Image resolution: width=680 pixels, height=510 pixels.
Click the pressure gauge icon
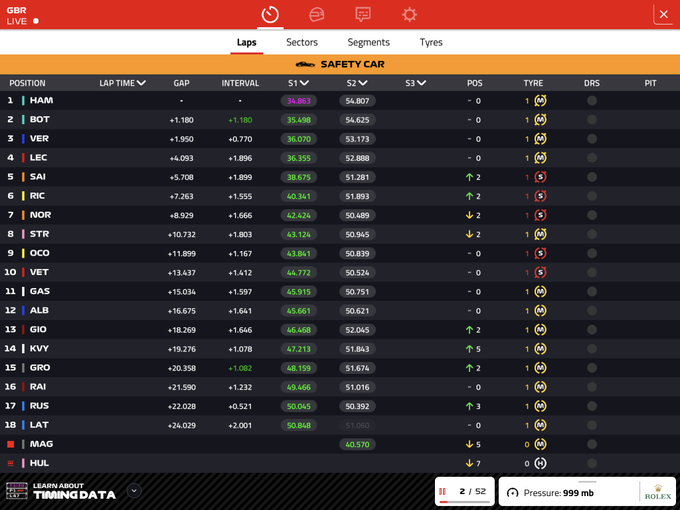point(513,493)
